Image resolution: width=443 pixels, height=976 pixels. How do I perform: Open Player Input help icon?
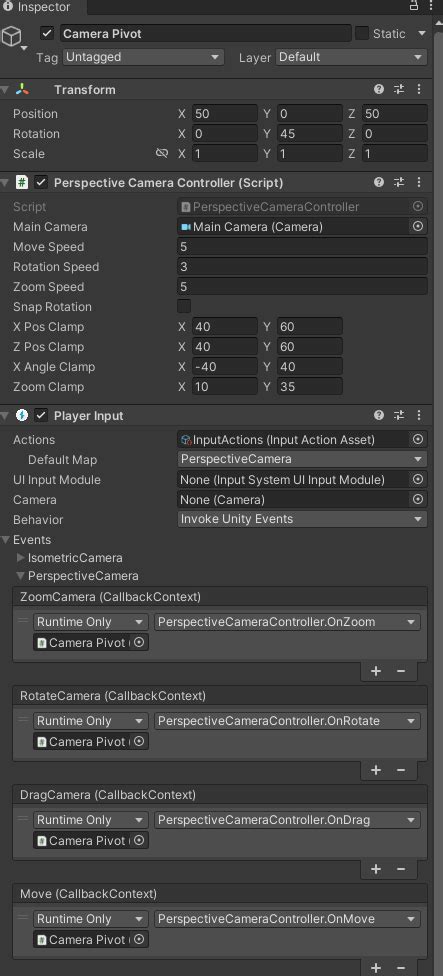[378, 415]
